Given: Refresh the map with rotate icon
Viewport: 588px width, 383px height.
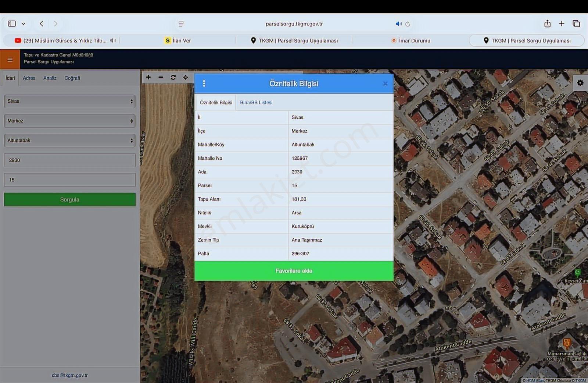Looking at the screenshot, I should click(x=173, y=77).
